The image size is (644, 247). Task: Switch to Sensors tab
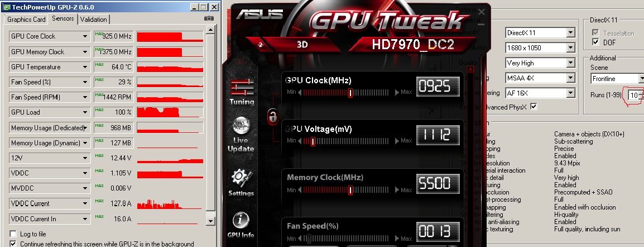tap(63, 18)
